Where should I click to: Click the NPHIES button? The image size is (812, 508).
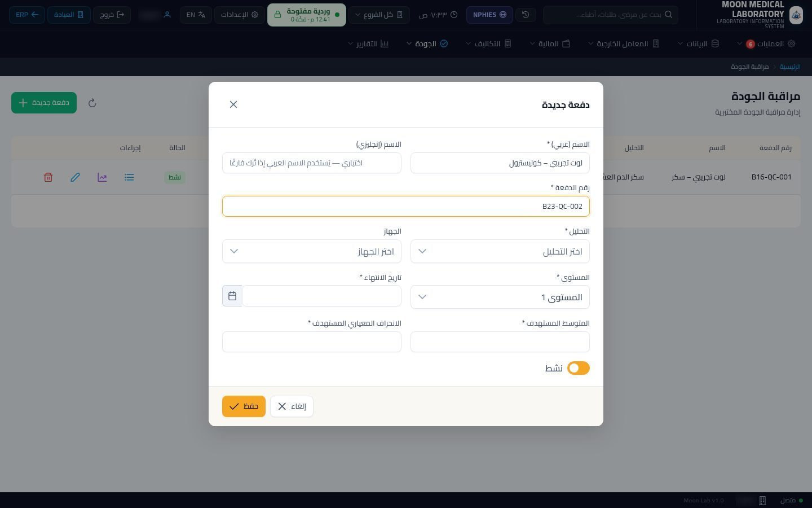pos(489,15)
